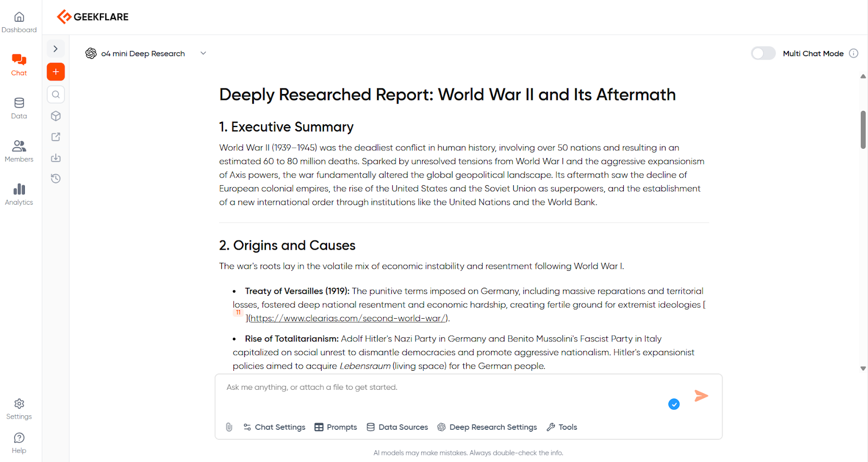
Task: Open Deep Research Settings
Action: (x=487, y=427)
